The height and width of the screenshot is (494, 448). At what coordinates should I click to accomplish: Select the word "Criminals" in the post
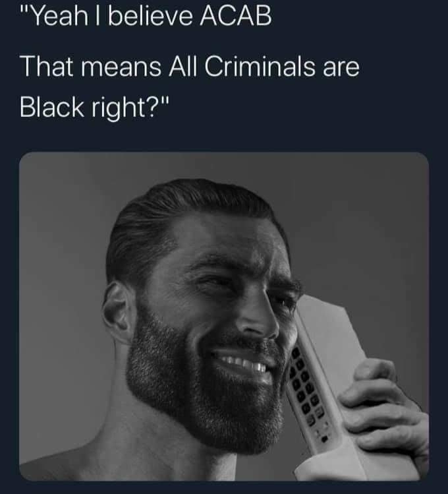tap(260, 67)
